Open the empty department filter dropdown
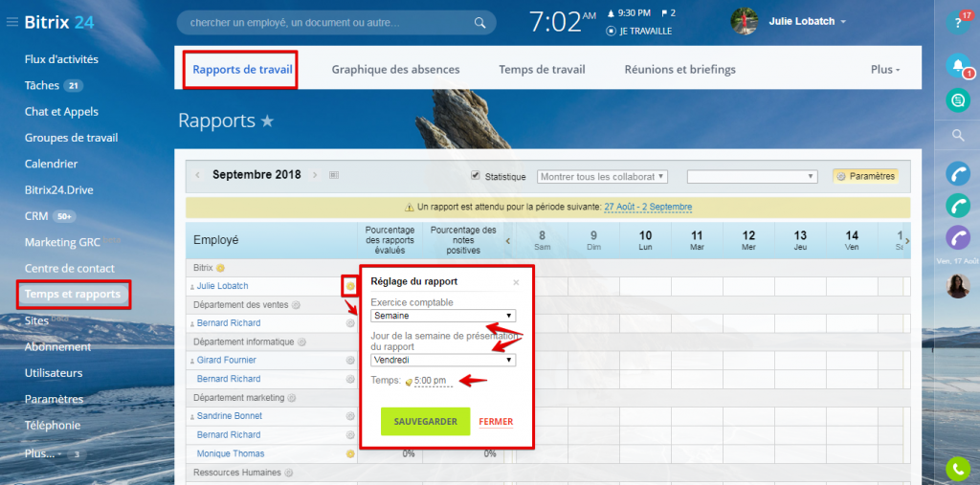980x485 pixels. point(752,177)
